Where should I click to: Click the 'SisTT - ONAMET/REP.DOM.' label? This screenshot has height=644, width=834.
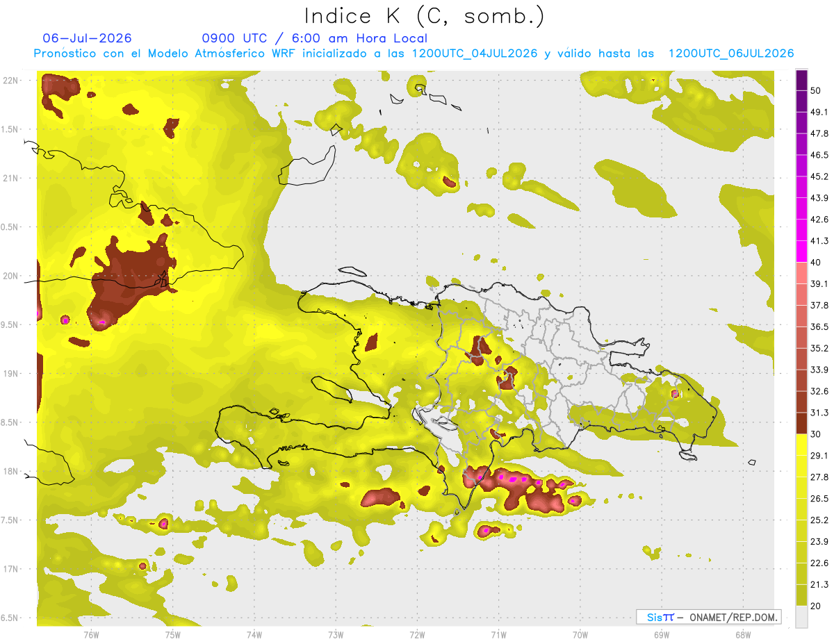tap(708, 617)
